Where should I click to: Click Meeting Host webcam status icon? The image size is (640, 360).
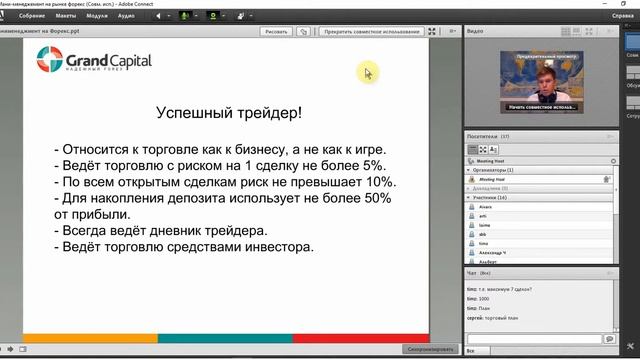(x=607, y=179)
